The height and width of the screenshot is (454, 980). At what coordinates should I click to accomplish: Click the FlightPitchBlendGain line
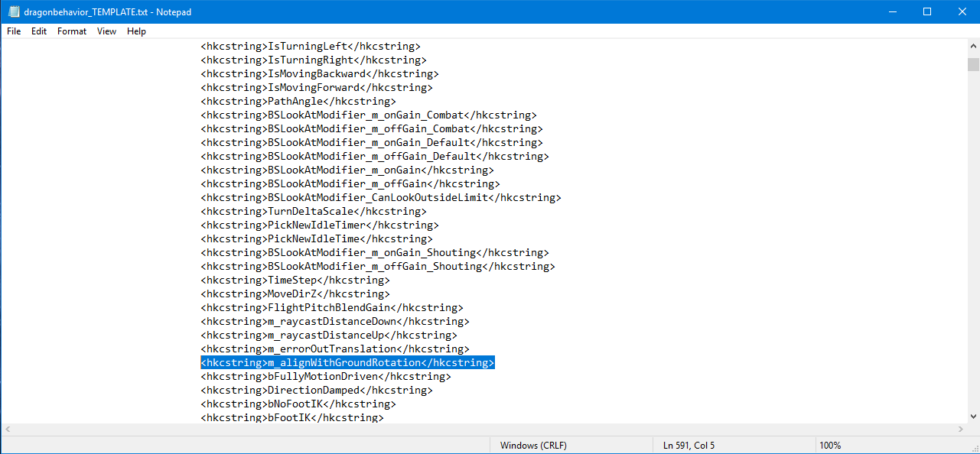pos(332,308)
